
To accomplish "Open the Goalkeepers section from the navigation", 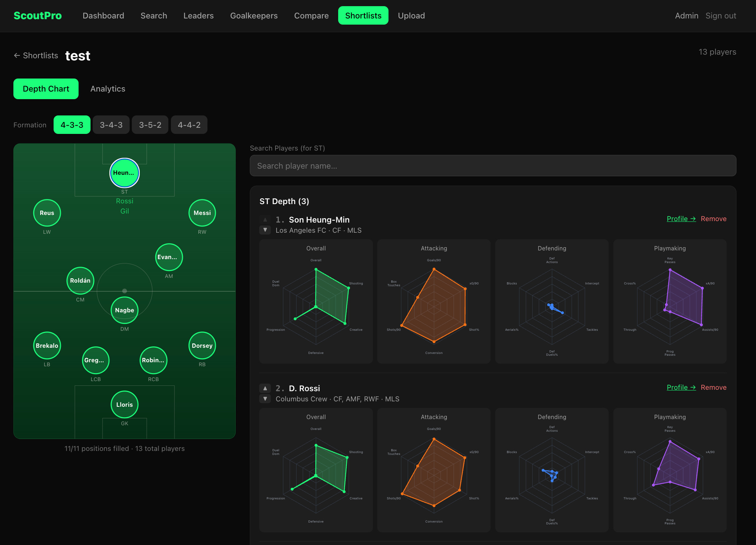I will 254,16.
